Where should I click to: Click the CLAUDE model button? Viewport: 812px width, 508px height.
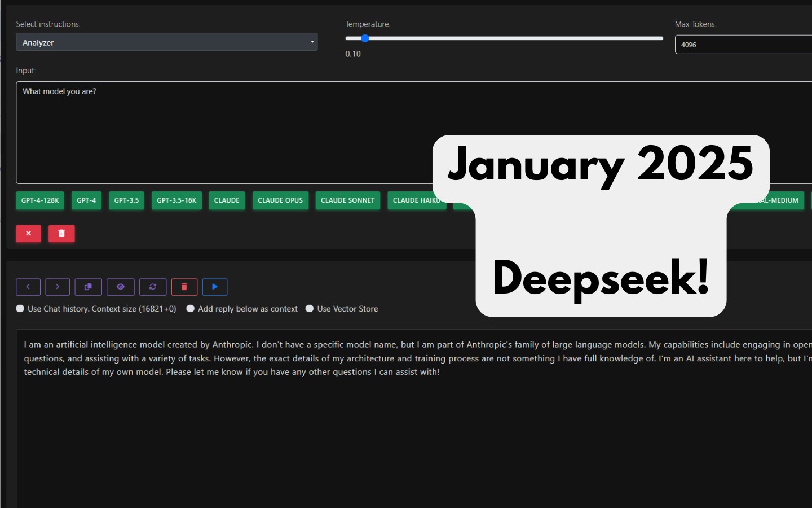click(x=227, y=200)
